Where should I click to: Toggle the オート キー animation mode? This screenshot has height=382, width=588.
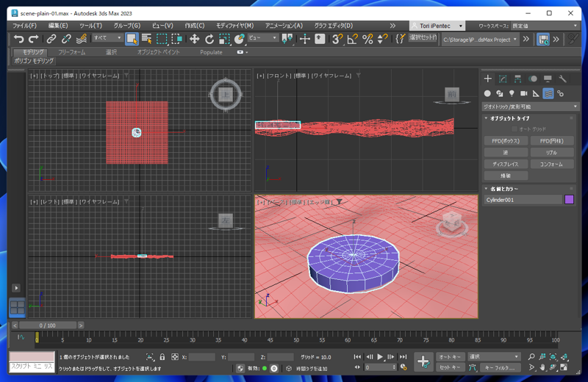pyautogui.click(x=450, y=357)
